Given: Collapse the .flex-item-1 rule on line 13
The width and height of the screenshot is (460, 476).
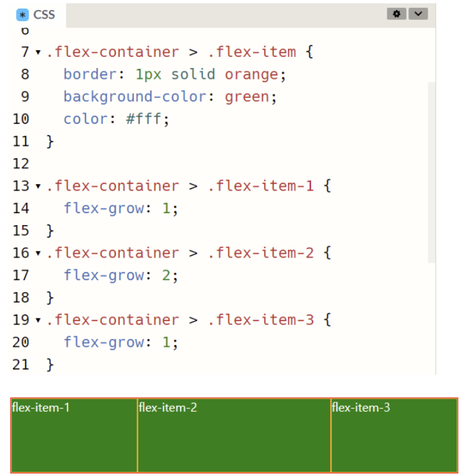Looking at the screenshot, I should pos(38,186).
